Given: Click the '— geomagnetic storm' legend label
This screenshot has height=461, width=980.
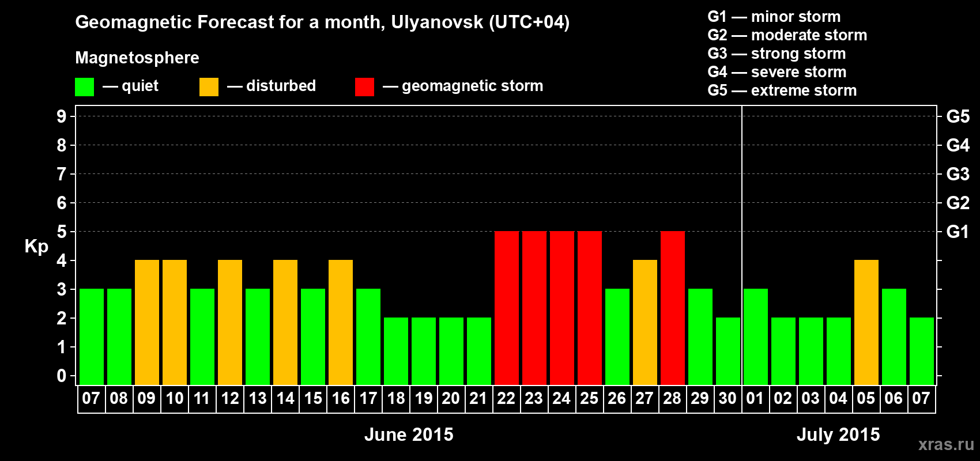Looking at the screenshot, I should (x=463, y=86).
